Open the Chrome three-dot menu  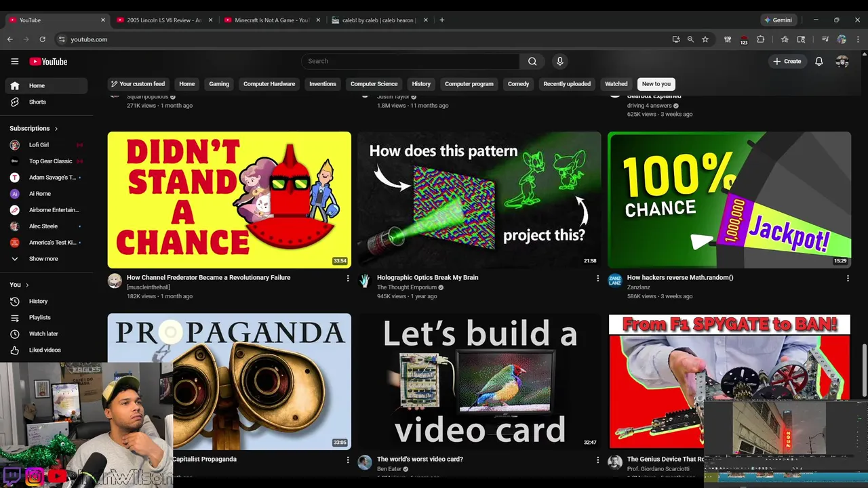(858, 39)
